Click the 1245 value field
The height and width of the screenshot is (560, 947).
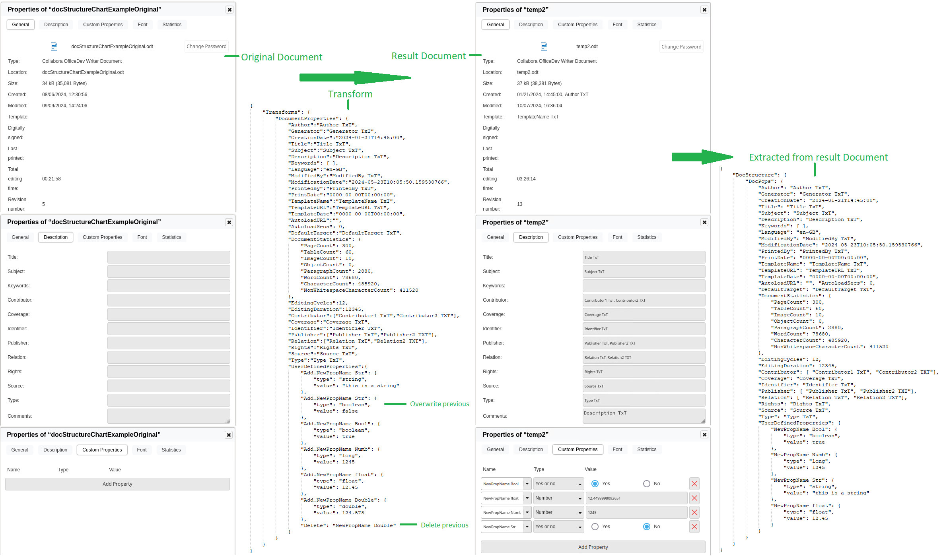tap(636, 512)
